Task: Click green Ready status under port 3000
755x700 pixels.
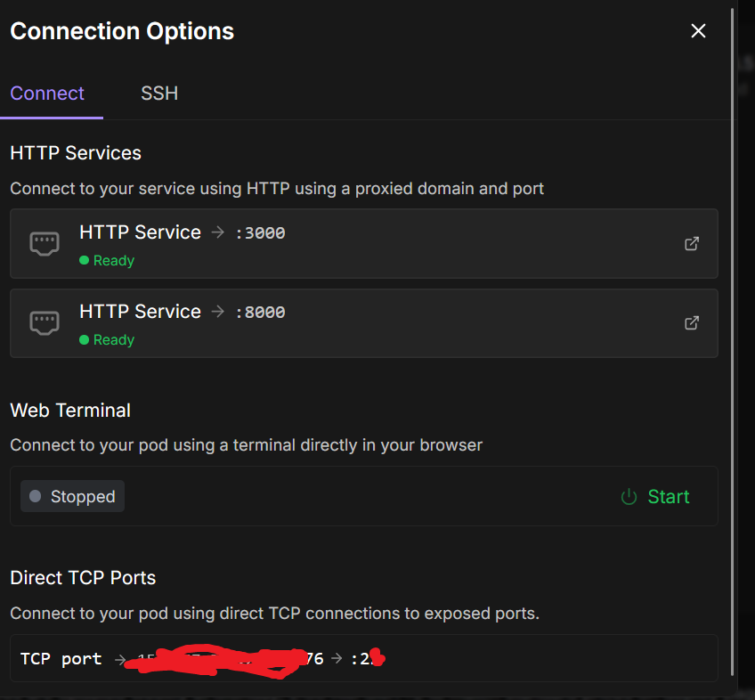Action: point(107,261)
